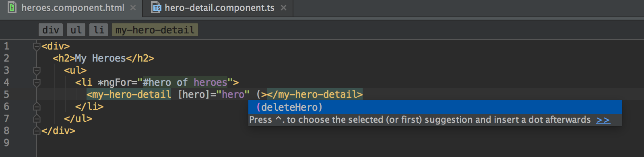Image resolution: width=644 pixels, height=157 pixels.
Task: Click 'heroes' in the ngFor expression
Action: [211, 83]
